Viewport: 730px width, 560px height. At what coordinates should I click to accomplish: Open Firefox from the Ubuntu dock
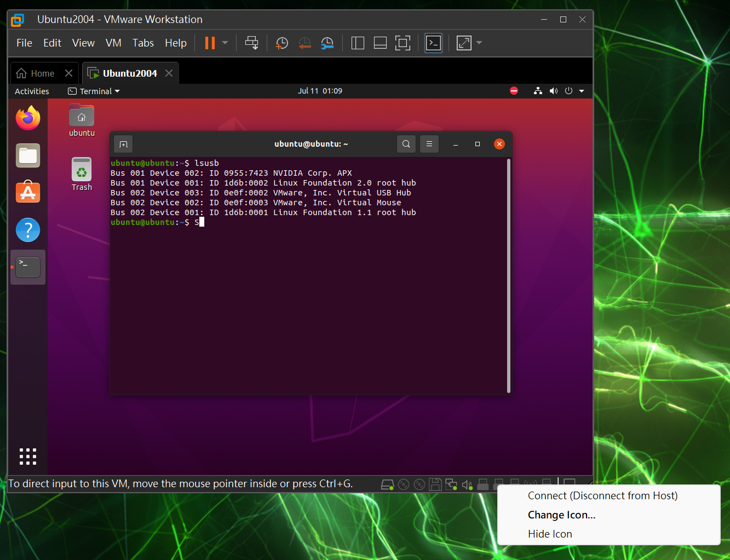pos(28,118)
